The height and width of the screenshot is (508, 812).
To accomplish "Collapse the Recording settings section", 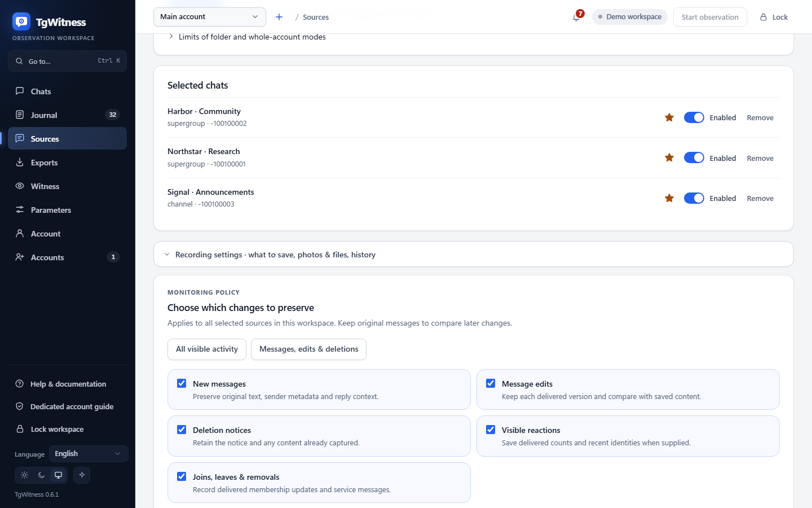I will coord(474,255).
